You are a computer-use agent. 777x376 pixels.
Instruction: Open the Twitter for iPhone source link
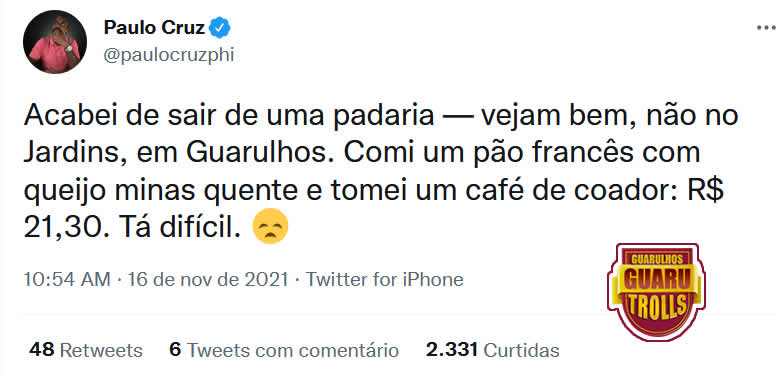click(x=385, y=279)
